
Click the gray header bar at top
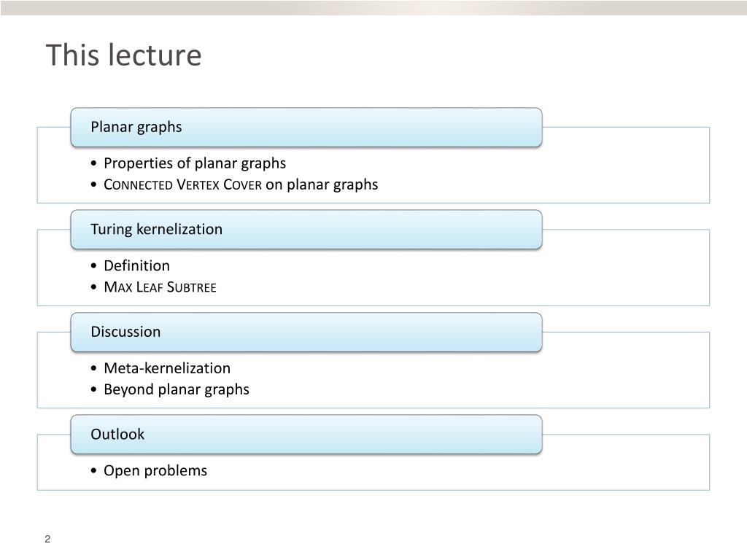pyautogui.click(x=373, y=7)
